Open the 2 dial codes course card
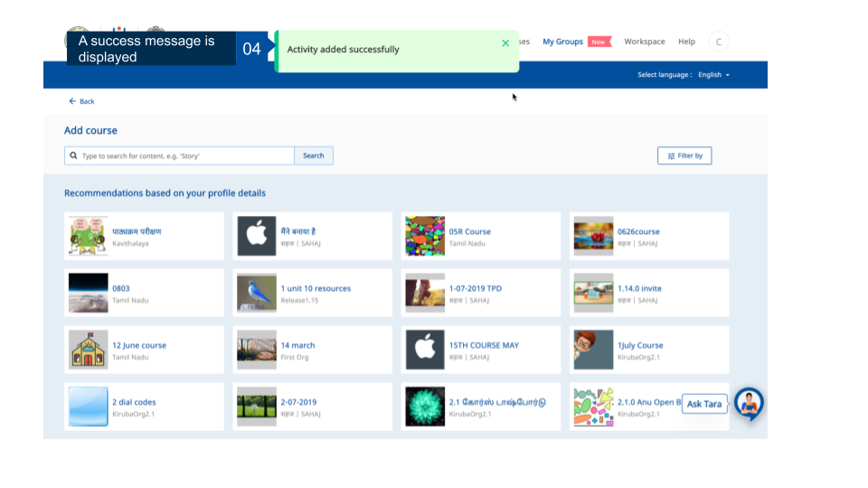This screenshot has height=488, width=868. click(144, 407)
